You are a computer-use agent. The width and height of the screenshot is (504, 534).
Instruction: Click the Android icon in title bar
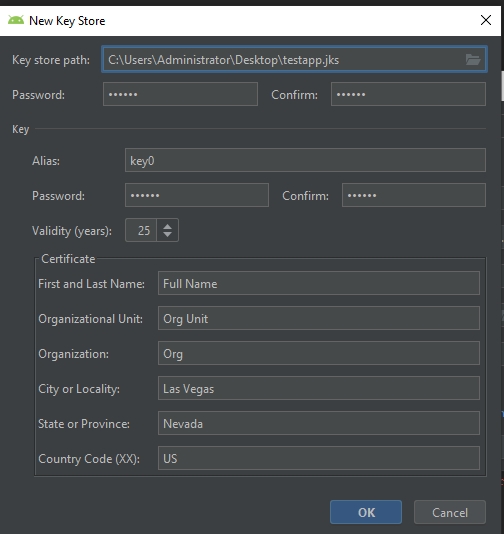click(16, 20)
